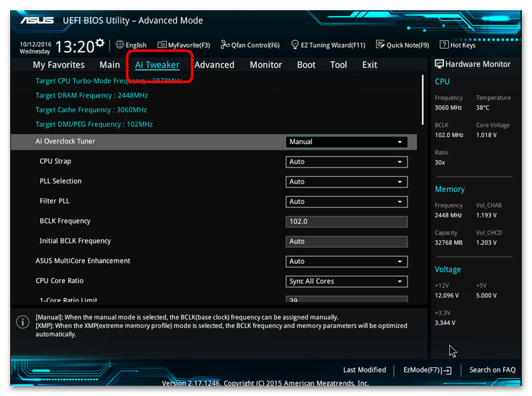The width and height of the screenshot is (532, 396).
Task: Click Target DRAM Frequency : 2448MHz text
Action: (92, 96)
